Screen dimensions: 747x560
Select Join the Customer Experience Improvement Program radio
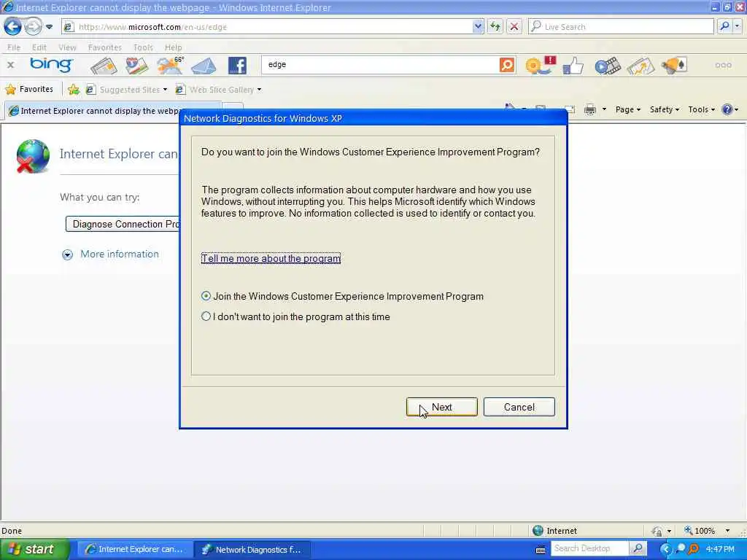tap(206, 296)
